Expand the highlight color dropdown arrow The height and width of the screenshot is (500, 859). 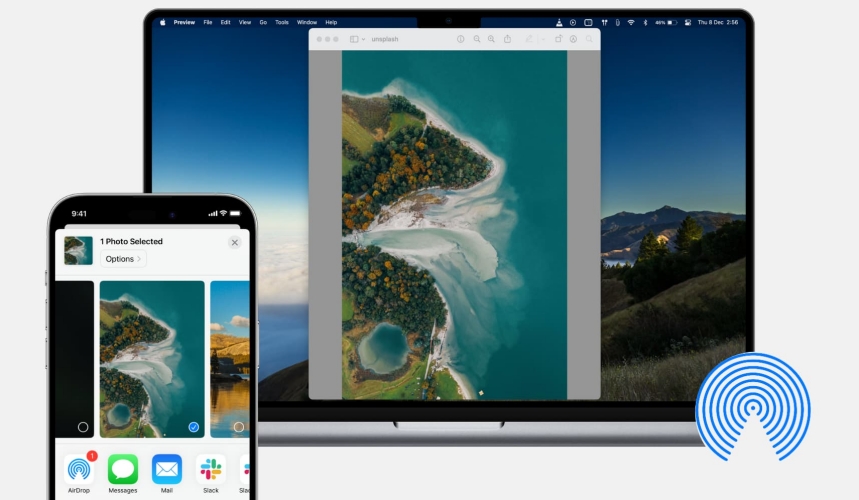point(543,39)
